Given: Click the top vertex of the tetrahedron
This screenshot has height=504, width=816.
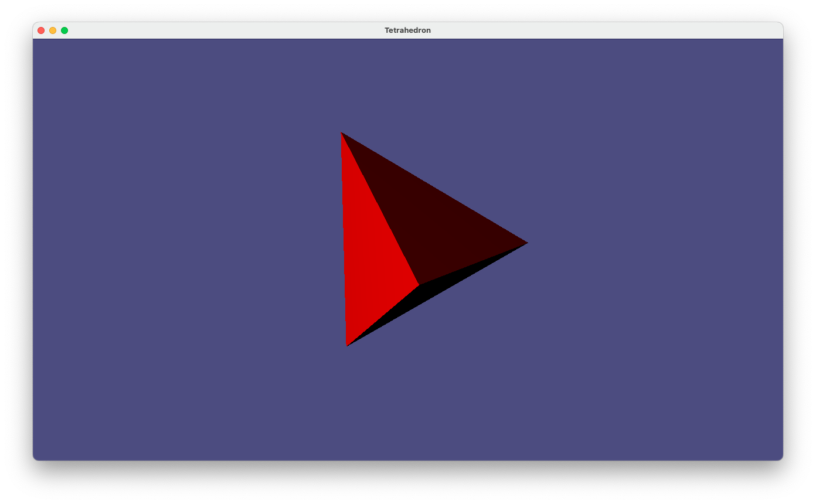Looking at the screenshot, I should pyautogui.click(x=342, y=133).
